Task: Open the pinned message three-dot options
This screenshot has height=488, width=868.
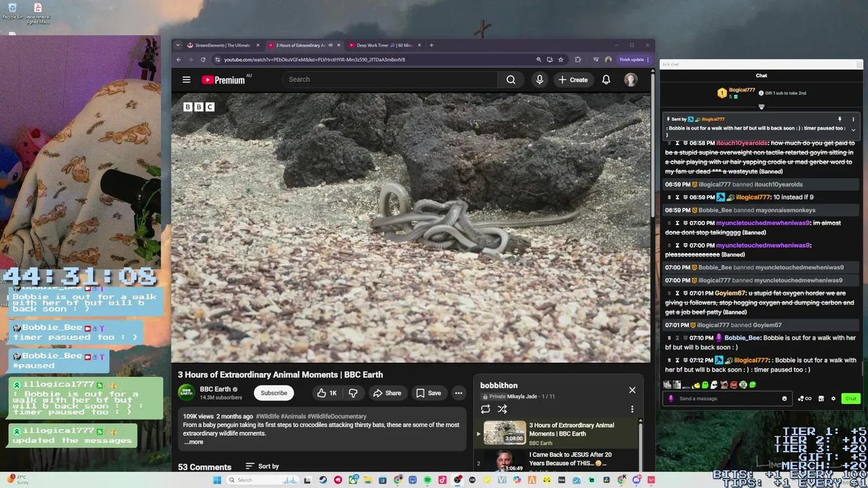Action: (x=853, y=119)
